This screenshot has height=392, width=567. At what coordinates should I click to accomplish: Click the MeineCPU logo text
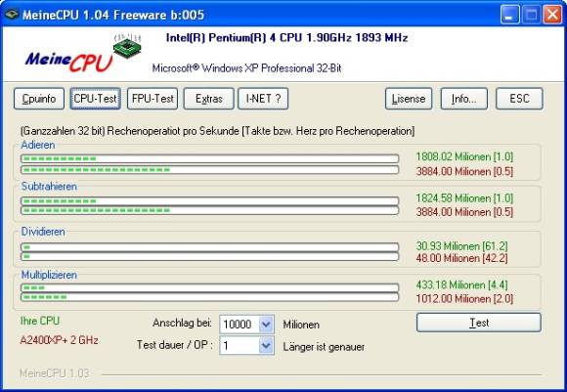pos(68,62)
